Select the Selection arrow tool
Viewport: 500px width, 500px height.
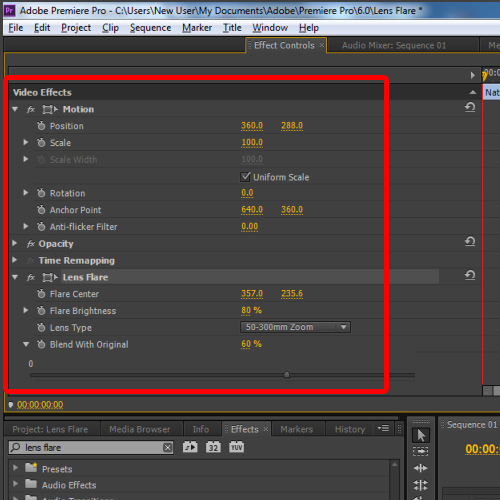coord(421,435)
